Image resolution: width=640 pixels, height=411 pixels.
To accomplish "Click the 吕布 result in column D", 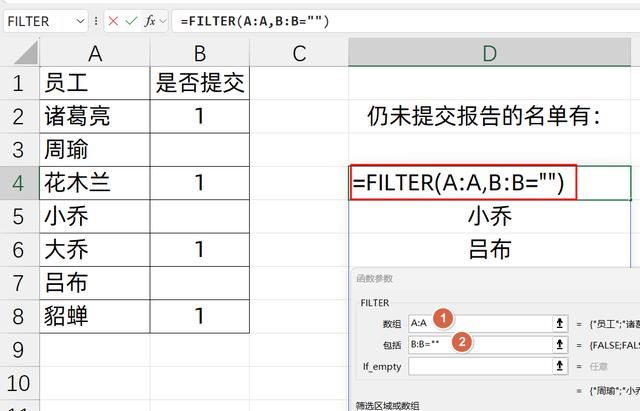I will pyautogui.click(x=489, y=250).
